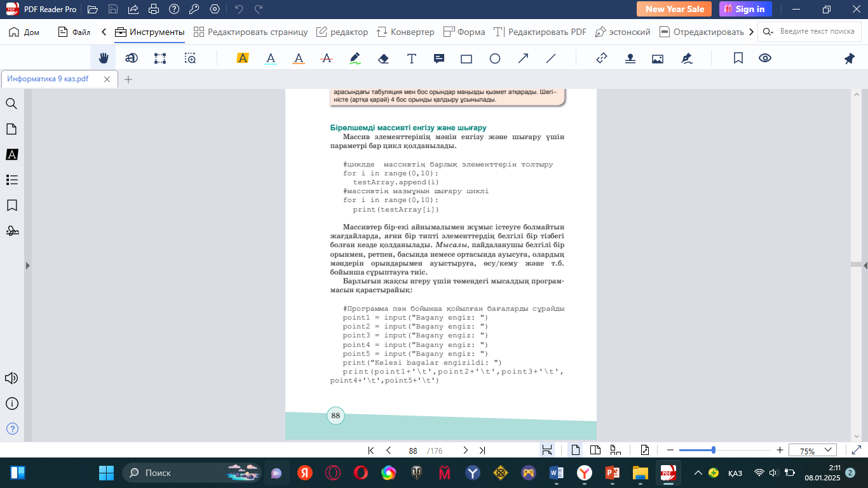Click the New Year Sale button
This screenshot has height=488, width=868.
[x=674, y=9]
